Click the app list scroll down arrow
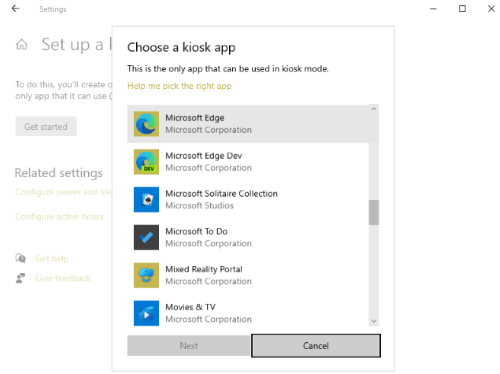This screenshot has width=500, height=374. tap(374, 321)
